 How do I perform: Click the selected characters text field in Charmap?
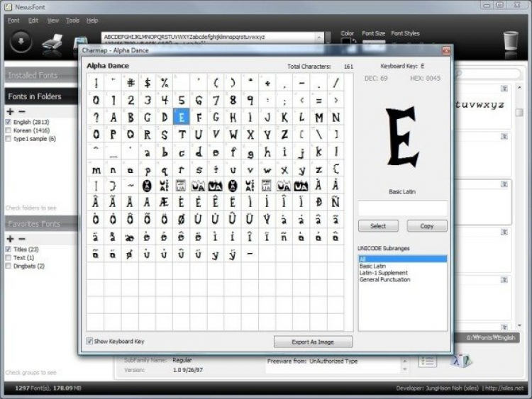(403, 208)
